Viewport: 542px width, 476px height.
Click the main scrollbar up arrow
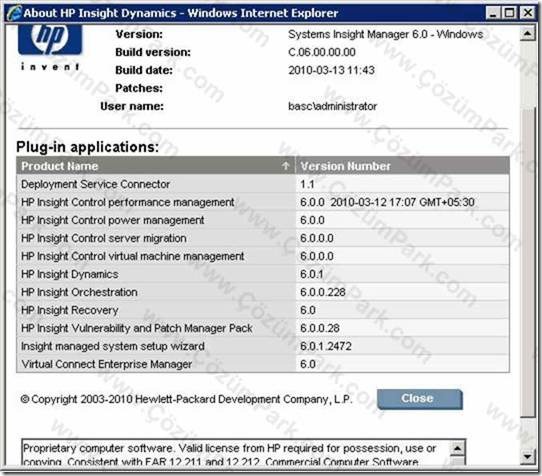527,34
